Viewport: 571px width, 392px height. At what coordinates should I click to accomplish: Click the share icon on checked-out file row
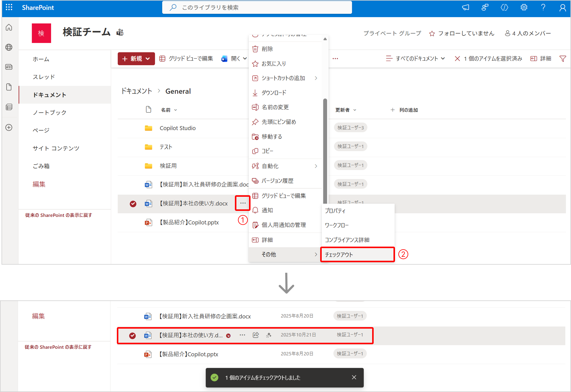(x=256, y=335)
